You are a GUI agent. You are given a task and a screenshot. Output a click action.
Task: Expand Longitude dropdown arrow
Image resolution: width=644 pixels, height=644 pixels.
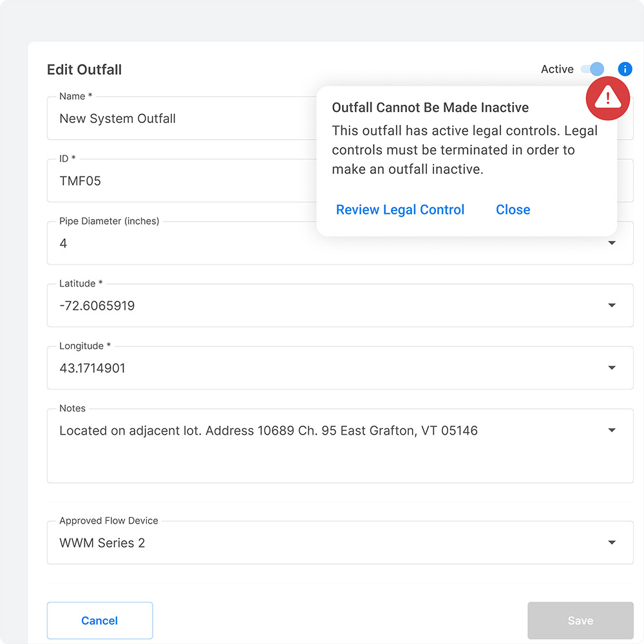tap(612, 368)
